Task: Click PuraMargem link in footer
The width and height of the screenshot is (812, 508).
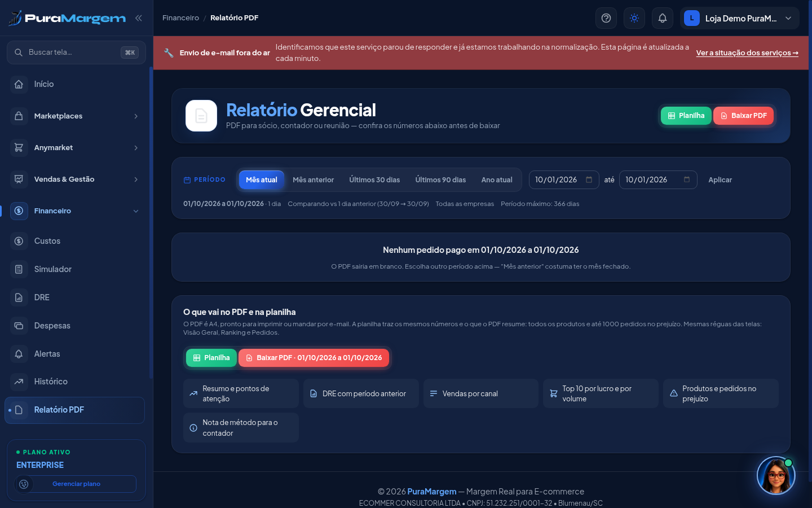Action: pyautogui.click(x=432, y=492)
